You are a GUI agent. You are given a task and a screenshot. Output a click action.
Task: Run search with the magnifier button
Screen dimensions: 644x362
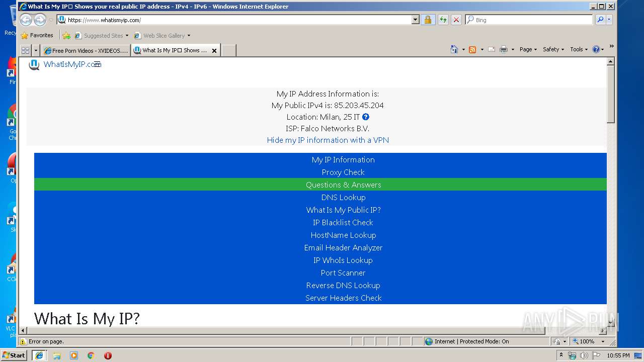tap(600, 20)
